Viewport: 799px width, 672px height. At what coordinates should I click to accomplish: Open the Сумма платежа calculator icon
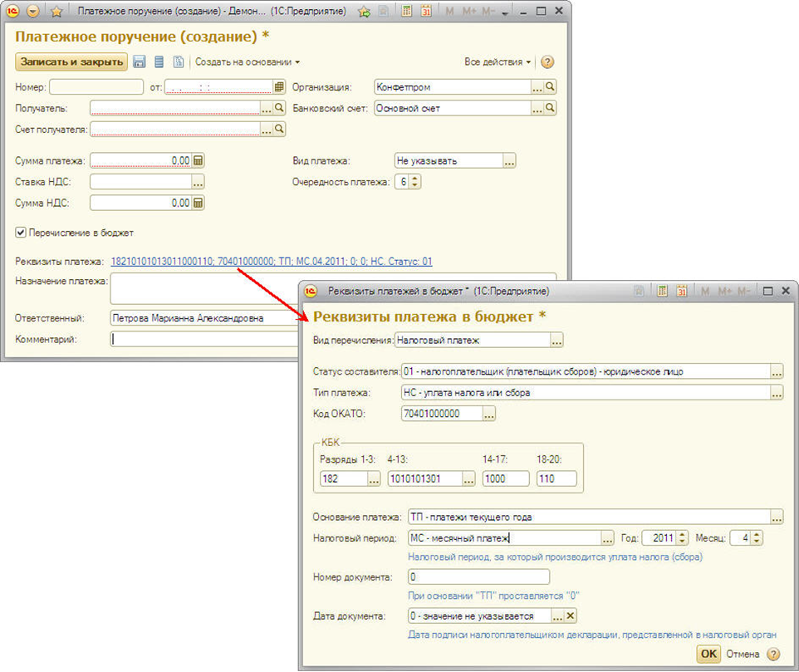tap(199, 160)
